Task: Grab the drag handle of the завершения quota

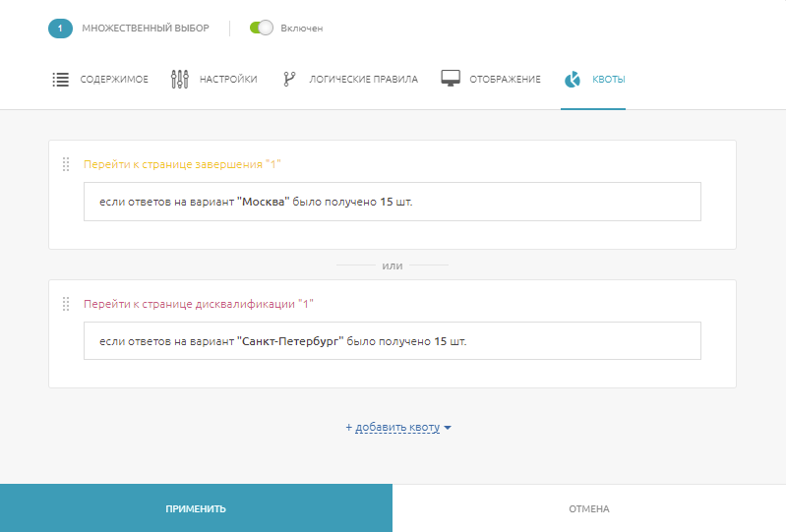Action: pyautogui.click(x=66, y=164)
